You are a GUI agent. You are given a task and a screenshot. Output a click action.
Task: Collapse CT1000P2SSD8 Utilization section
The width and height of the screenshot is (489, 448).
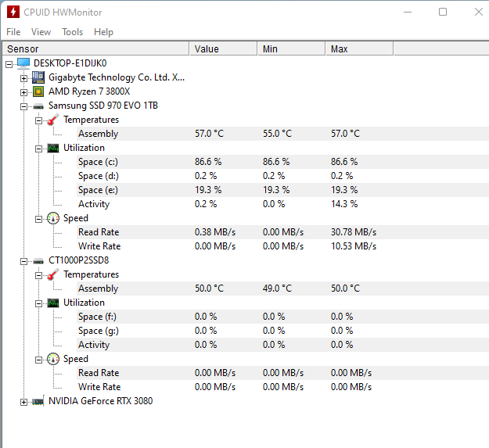click(x=38, y=304)
